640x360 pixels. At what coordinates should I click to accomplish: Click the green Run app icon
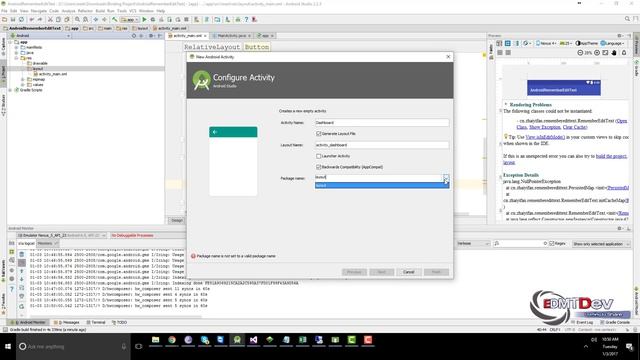[x=144, y=19]
